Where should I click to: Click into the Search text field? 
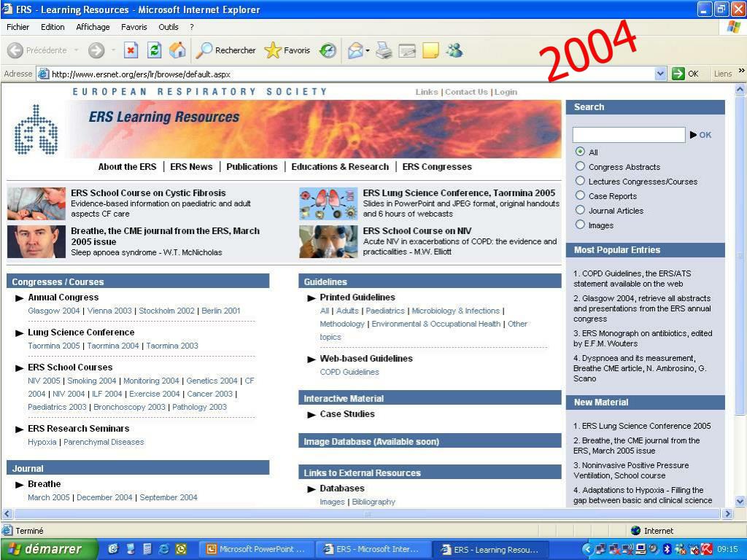pos(629,135)
